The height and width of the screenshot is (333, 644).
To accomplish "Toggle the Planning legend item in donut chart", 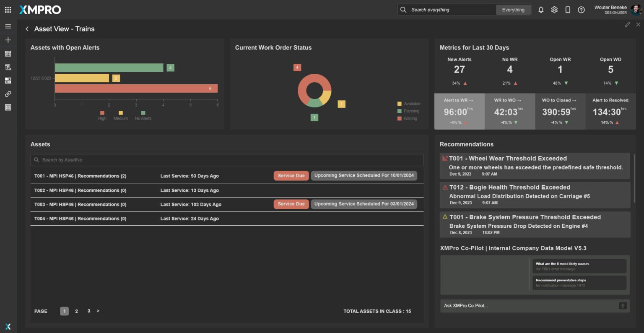I will 408,111.
